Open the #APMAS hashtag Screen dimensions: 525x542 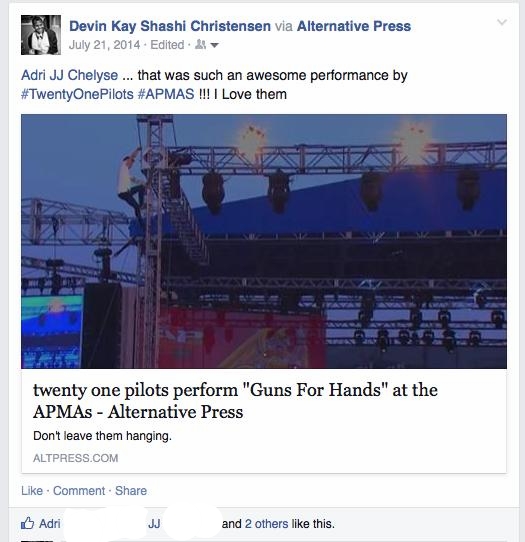click(166, 94)
